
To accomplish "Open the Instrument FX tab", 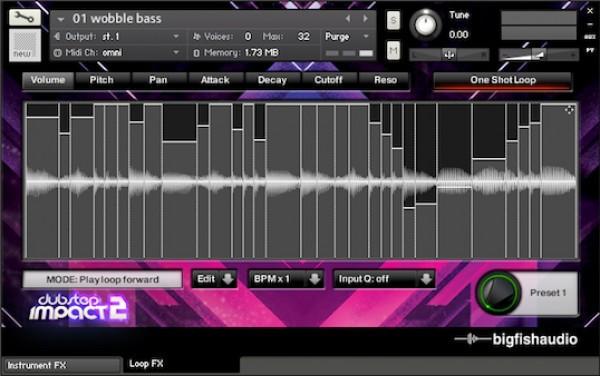I will (62, 365).
